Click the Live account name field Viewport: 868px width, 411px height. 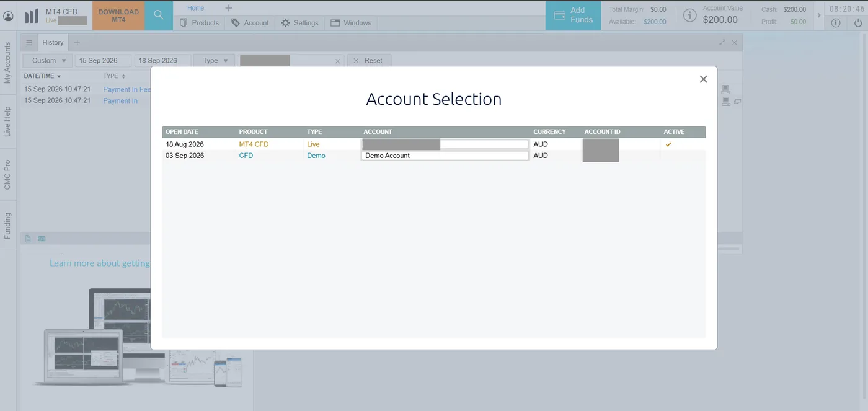pyautogui.click(x=445, y=144)
